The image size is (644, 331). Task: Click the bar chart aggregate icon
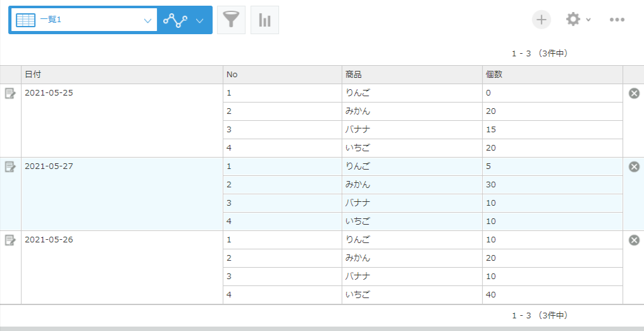point(264,20)
